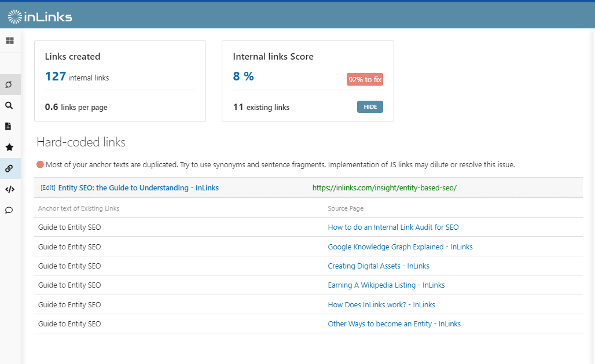The height and width of the screenshot is (364, 595).
Task: Select the chain link sidebar icon
Action: pyautogui.click(x=9, y=168)
